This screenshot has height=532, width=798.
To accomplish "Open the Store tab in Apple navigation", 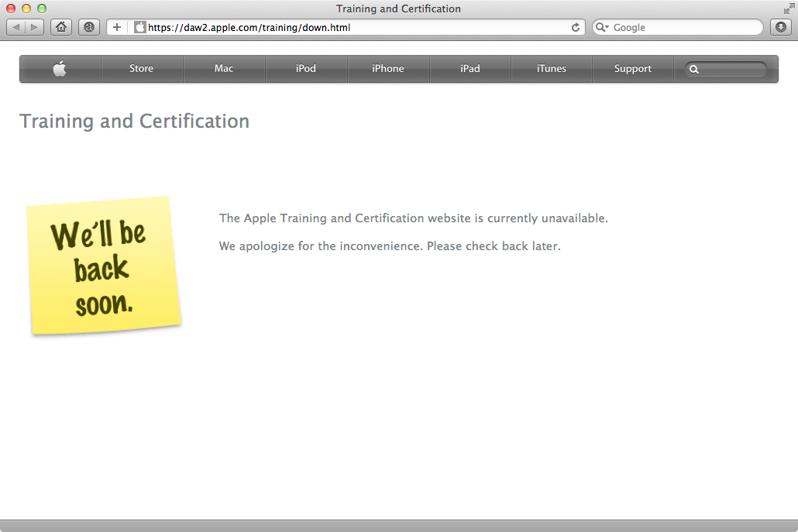I will pyautogui.click(x=142, y=69).
